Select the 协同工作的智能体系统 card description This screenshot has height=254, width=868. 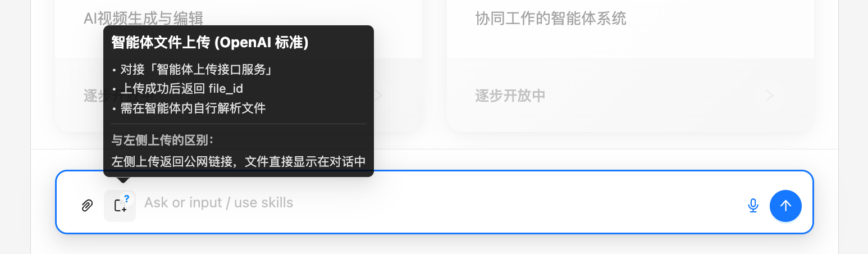point(550,19)
